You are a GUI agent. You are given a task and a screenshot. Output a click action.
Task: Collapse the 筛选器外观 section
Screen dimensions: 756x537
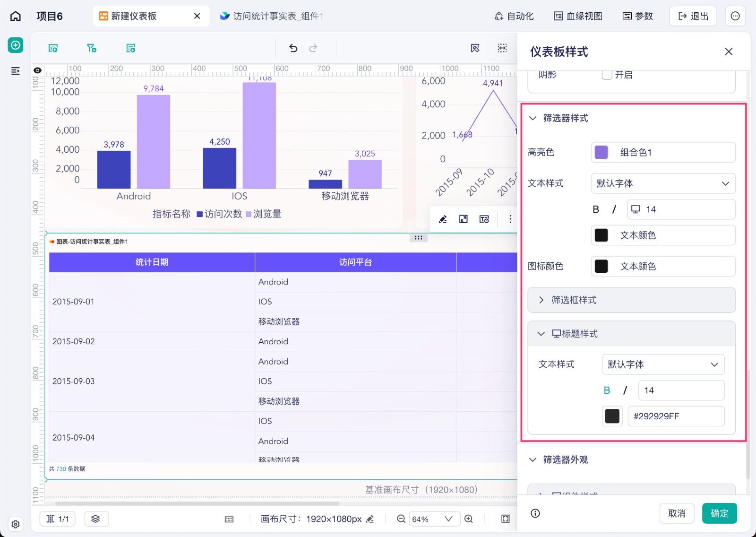point(533,460)
